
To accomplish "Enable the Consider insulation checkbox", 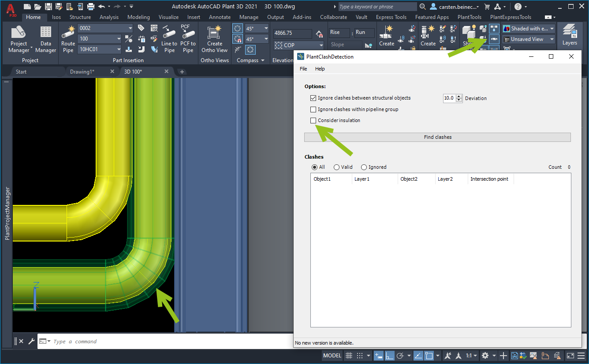I will pos(313,120).
